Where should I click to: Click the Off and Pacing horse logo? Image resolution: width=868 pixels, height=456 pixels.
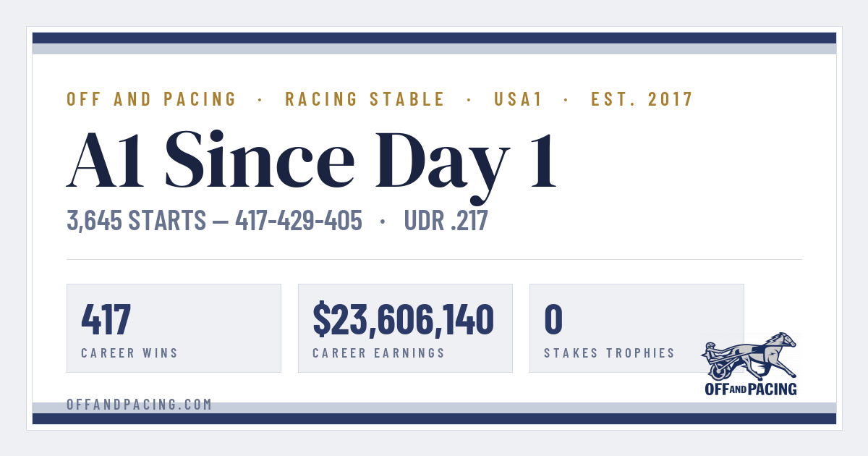[750, 356]
